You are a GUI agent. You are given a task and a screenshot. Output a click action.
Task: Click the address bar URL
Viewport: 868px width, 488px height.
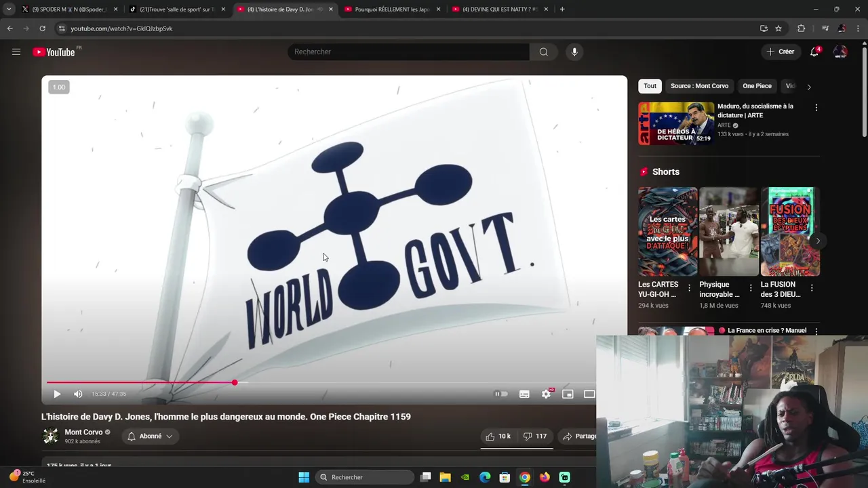[x=121, y=28]
